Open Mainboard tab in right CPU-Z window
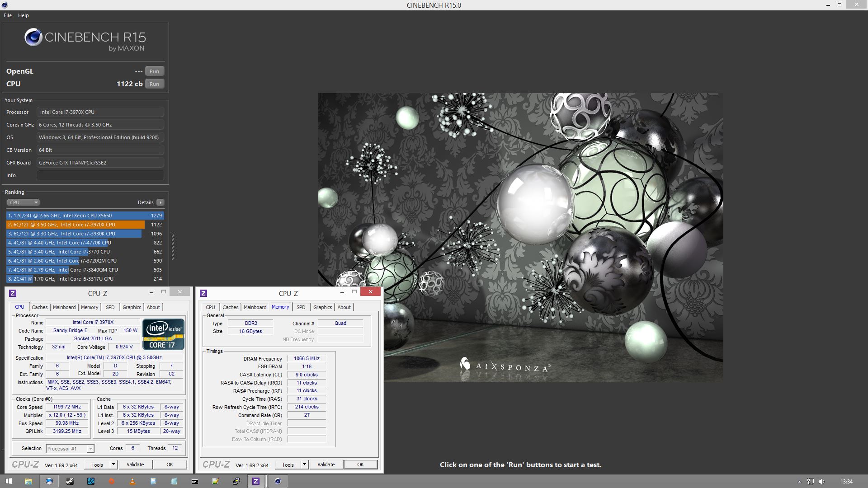868x488 pixels. pyautogui.click(x=255, y=307)
